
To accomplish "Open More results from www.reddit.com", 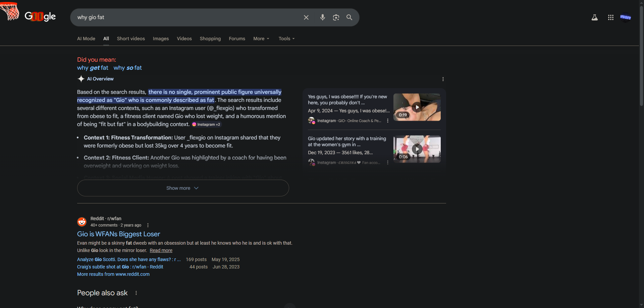I will (x=113, y=274).
